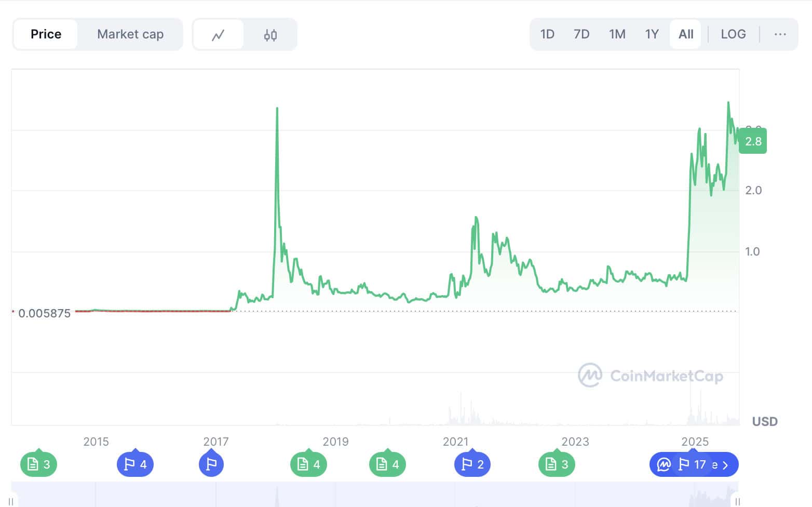Click the 1.0 y-axis label
Screen dimensions: 812x507
[752, 251]
